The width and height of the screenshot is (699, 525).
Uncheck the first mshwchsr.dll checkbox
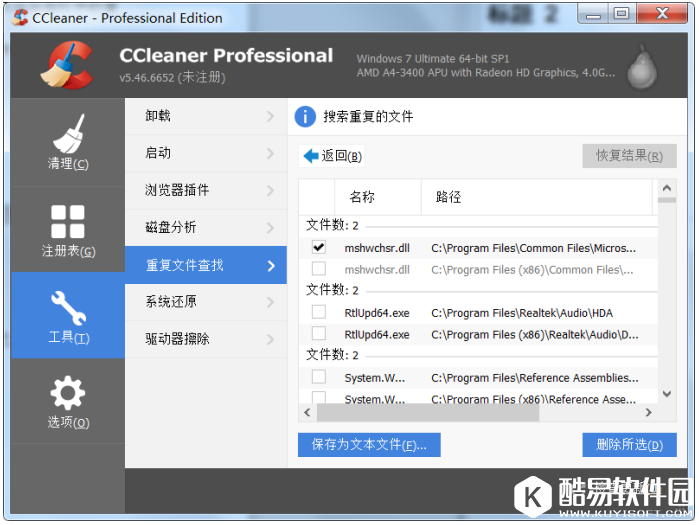318,247
